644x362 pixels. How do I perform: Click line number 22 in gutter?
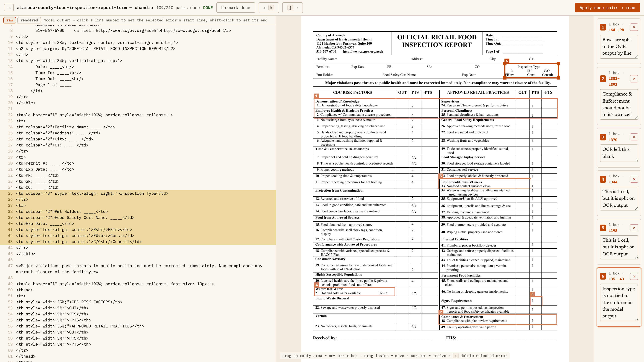coord(10,115)
